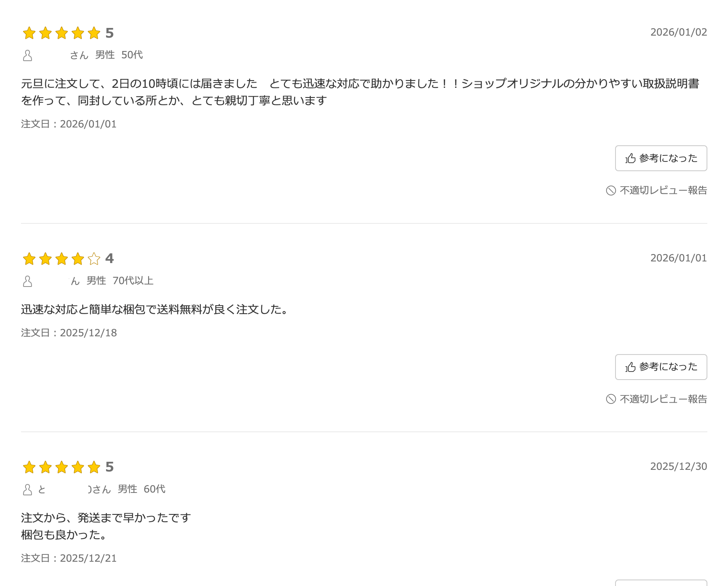Click the fifth gold star of the top review
This screenshot has height=586, width=728.
[x=93, y=33]
